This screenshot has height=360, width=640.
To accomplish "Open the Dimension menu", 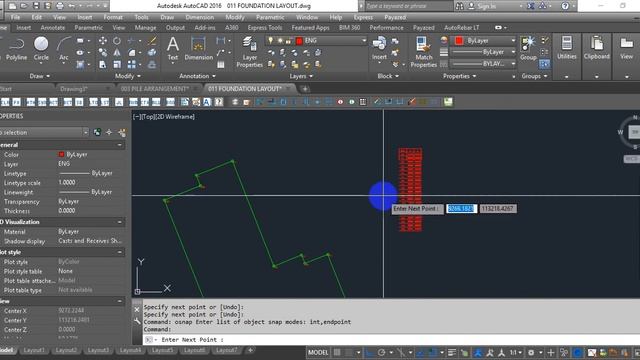I will click(200, 17).
